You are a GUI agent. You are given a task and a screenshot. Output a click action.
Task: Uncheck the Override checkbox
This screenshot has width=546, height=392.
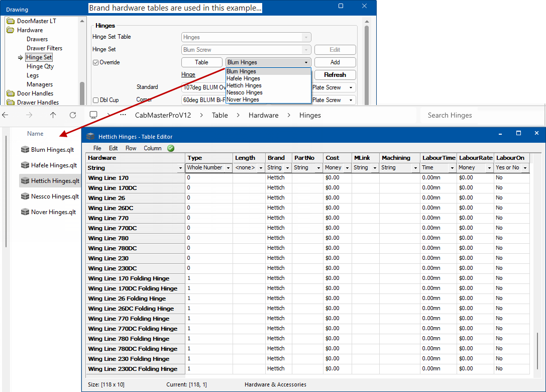tap(95, 62)
